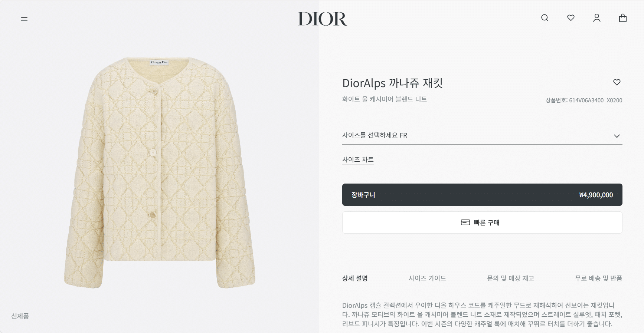Screen dimensions: 644x333
Task: Click the ₩4,900,000 price label
Action: click(596, 195)
